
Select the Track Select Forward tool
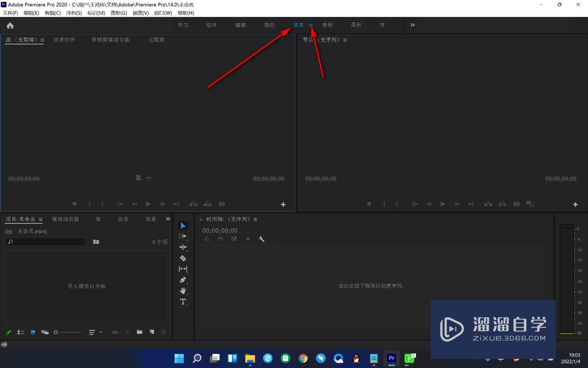click(183, 236)
